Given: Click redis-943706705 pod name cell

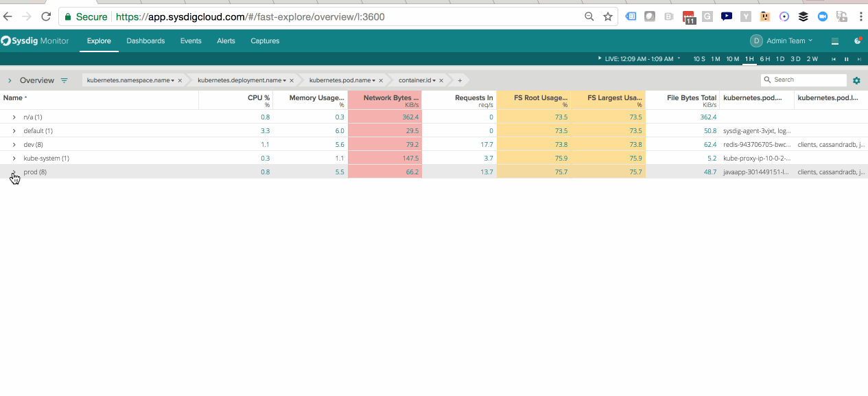Looking at the screenshot, I should tap(756, 145).
